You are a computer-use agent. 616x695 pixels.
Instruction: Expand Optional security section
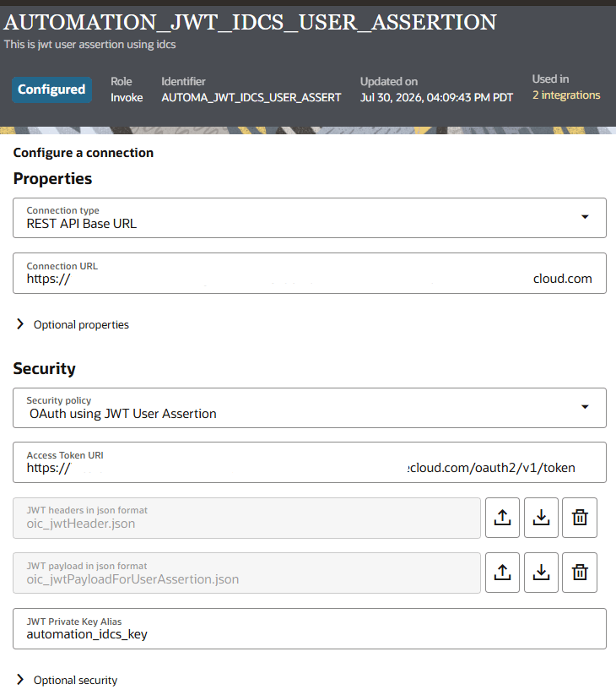click(67, 680)
